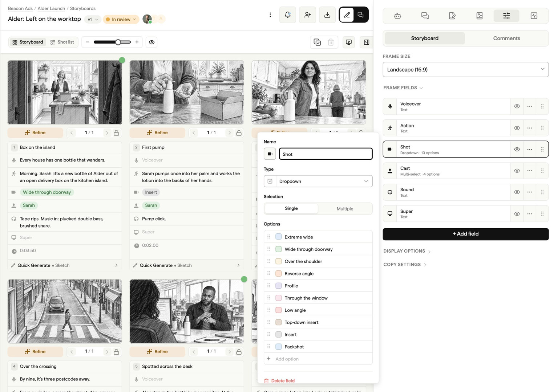Click the add collaborator icon
This screenshot has width=558, height=392.
[307, 15]
